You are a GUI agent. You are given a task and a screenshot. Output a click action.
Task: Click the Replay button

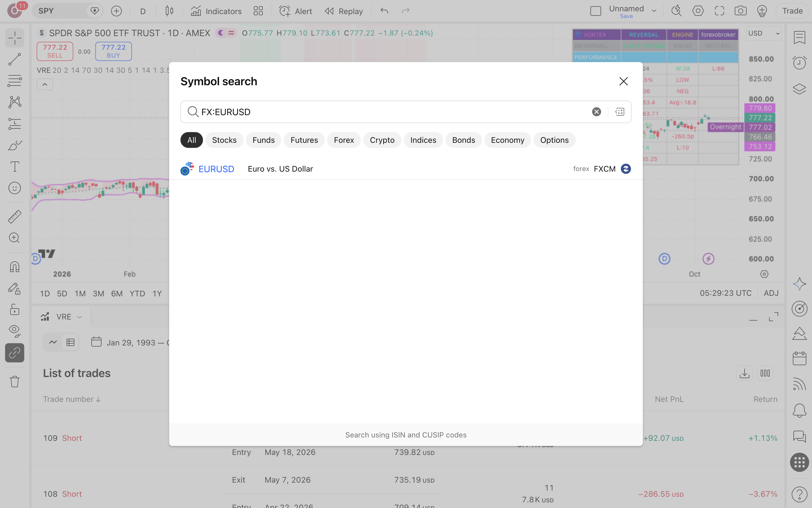coord(344,11)
